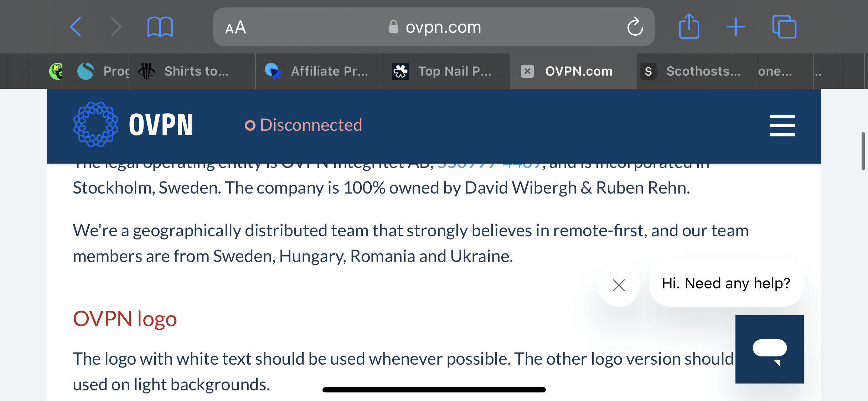Open the Safari share sheet
The width and height of the screenshot is (868, 401).
point(689,26)
